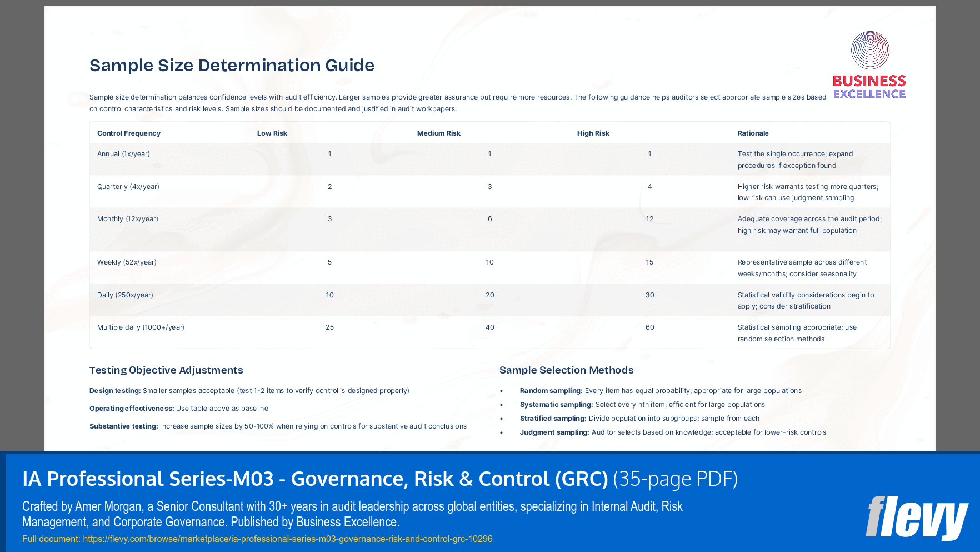The width and height of the screenshot is (980, 552).
Task: Select the Sample Selection Methods heading
Action: pyautogui.click(x=567, y=370)
